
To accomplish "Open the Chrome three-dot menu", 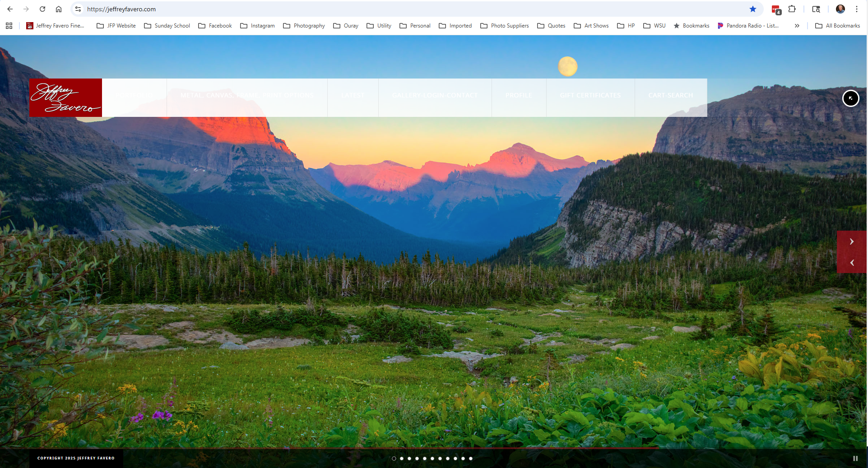I will click(x=857, y=9).
